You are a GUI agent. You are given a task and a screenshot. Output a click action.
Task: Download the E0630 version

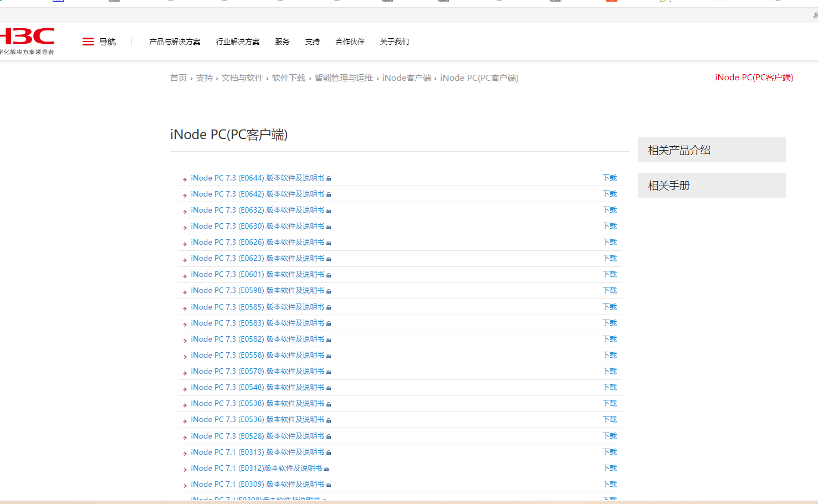[610, 226]
